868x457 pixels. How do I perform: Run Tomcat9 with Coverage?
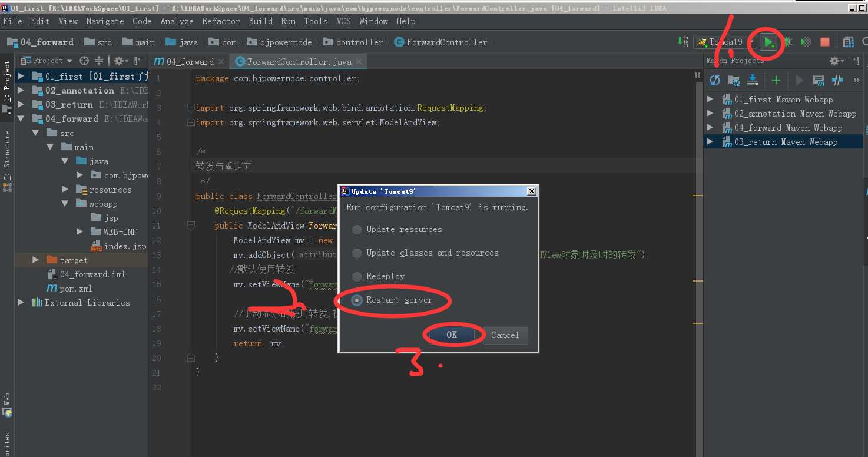click(806, 42)
